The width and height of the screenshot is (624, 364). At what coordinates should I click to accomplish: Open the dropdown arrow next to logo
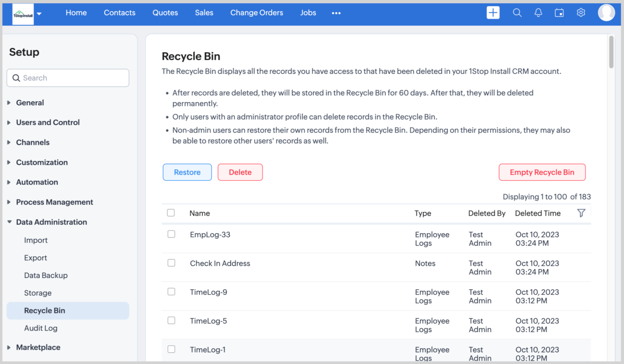(39, 14)
